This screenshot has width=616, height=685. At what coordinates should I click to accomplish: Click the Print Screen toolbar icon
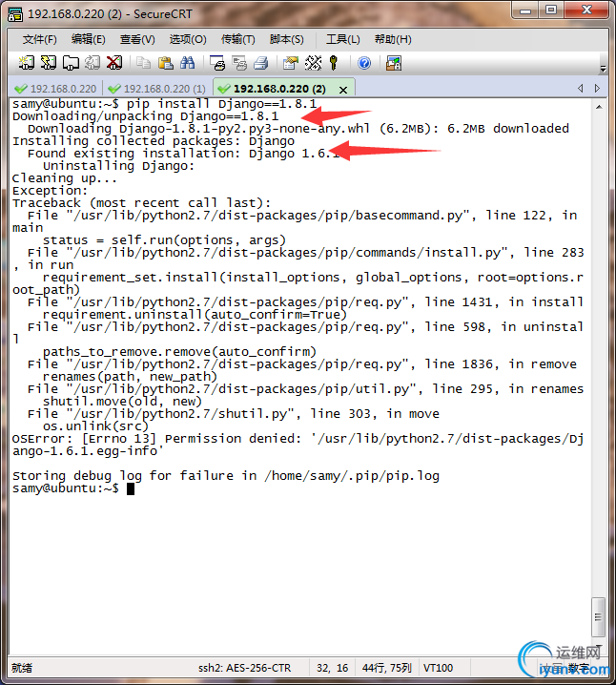217,63
